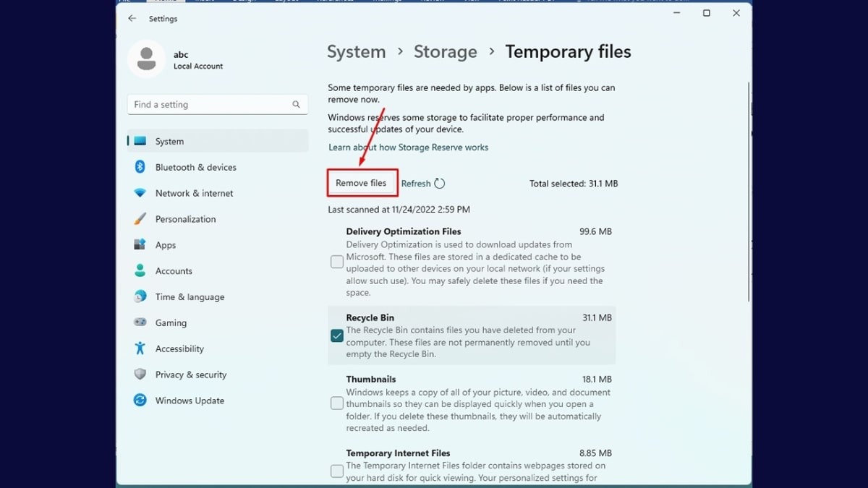Click the Accounts person icon

pos(140,271)
